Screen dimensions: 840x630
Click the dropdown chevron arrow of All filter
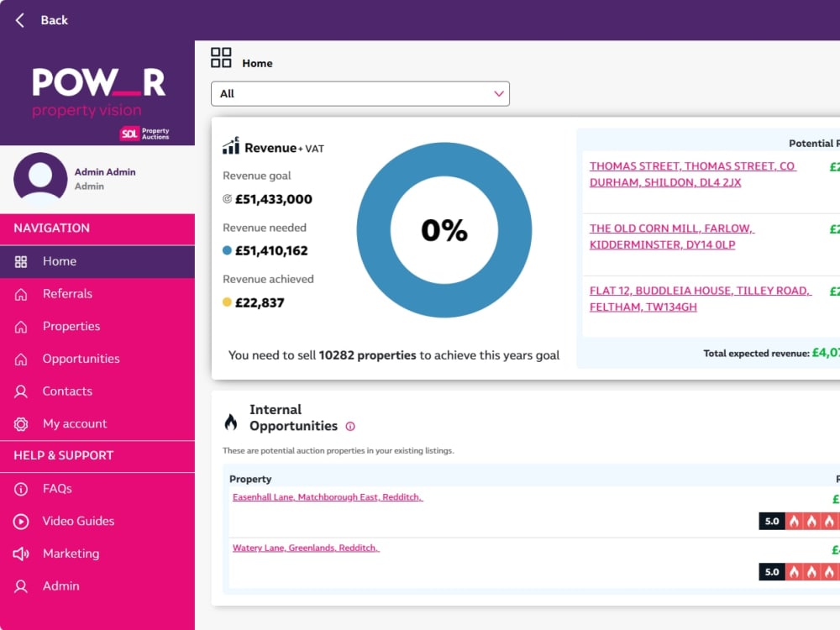[x=499, y=94]
